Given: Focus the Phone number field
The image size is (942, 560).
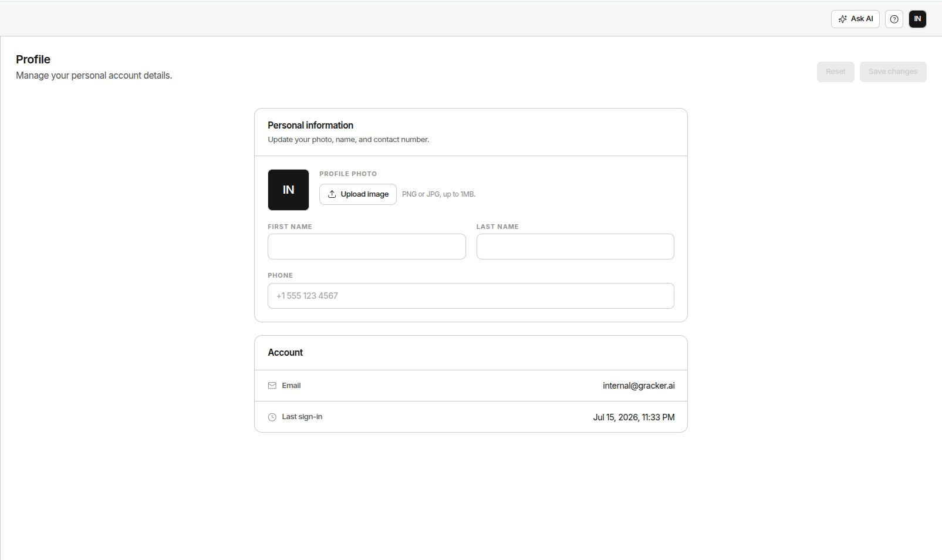Looking at the screenshot, I should click(x=471, y=296).
